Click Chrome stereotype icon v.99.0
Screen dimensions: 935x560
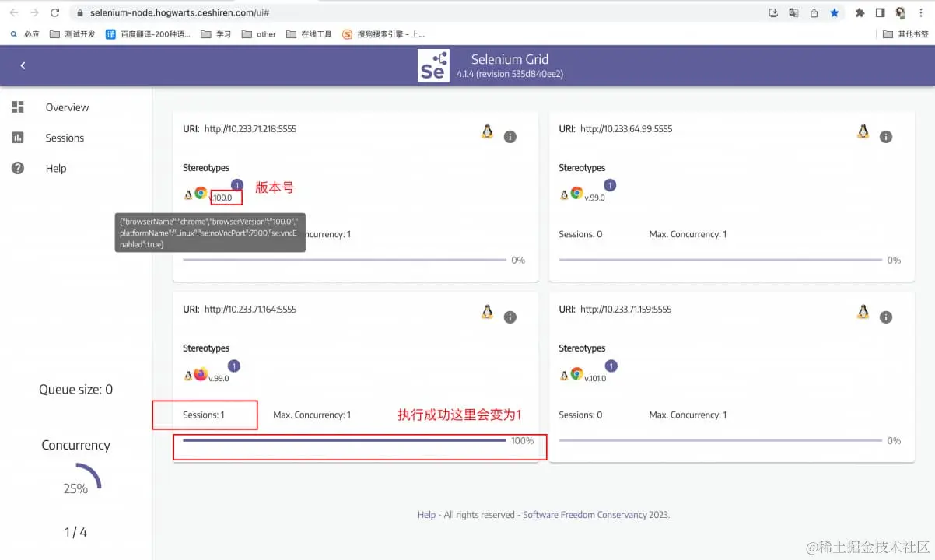tap(576, 193)
